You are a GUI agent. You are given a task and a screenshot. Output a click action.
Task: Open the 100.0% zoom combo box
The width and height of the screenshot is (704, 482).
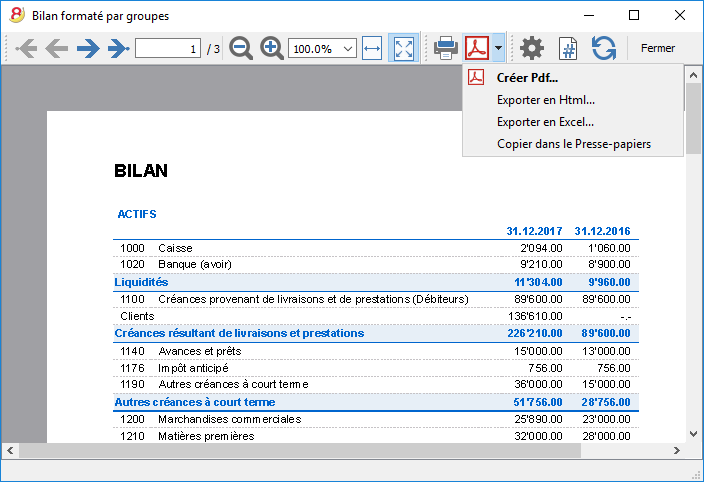322,48
